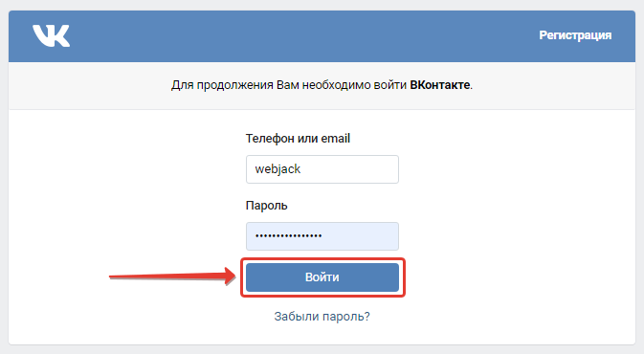This screenshot has height=354, width=644.
Task: Focus the Телефон или email input field
Action: (x=322, y=169)
